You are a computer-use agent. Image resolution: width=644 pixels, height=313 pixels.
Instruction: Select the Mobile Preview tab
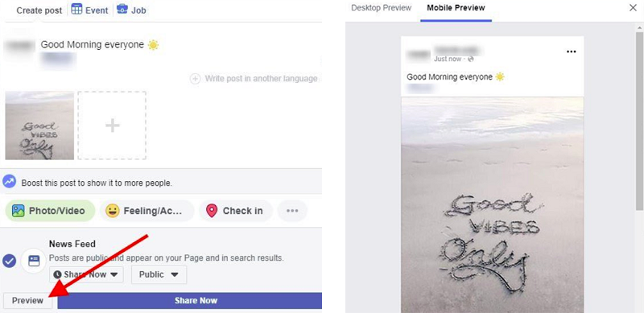pyautogui.click(x=456, y=8)
